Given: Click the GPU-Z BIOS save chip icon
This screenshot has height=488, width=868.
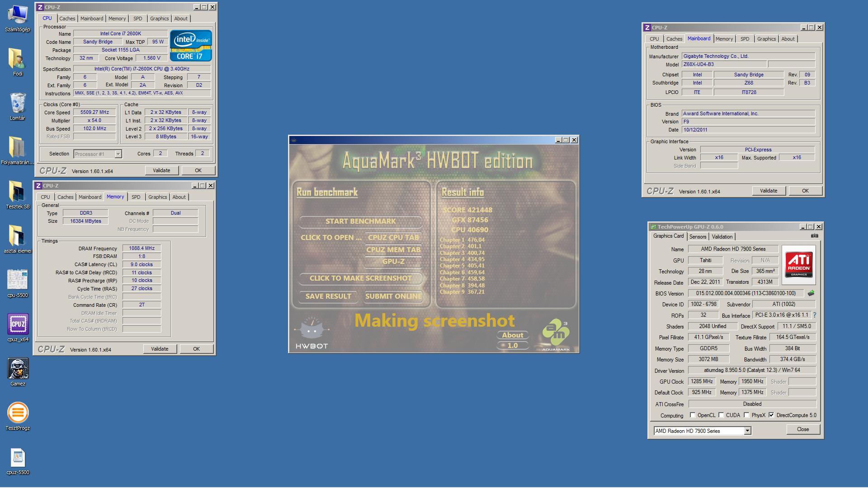Looking at the screenshot, I should 811,293.
